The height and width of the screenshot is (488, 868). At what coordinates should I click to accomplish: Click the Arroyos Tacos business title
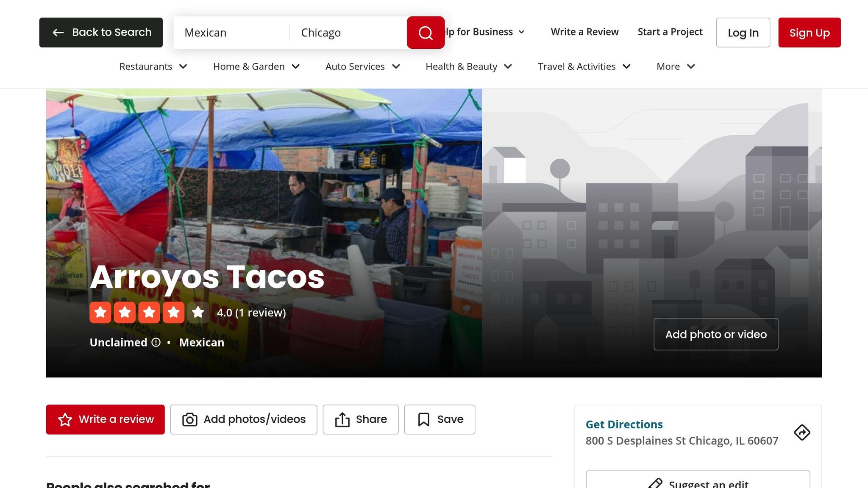pos(207,277)
